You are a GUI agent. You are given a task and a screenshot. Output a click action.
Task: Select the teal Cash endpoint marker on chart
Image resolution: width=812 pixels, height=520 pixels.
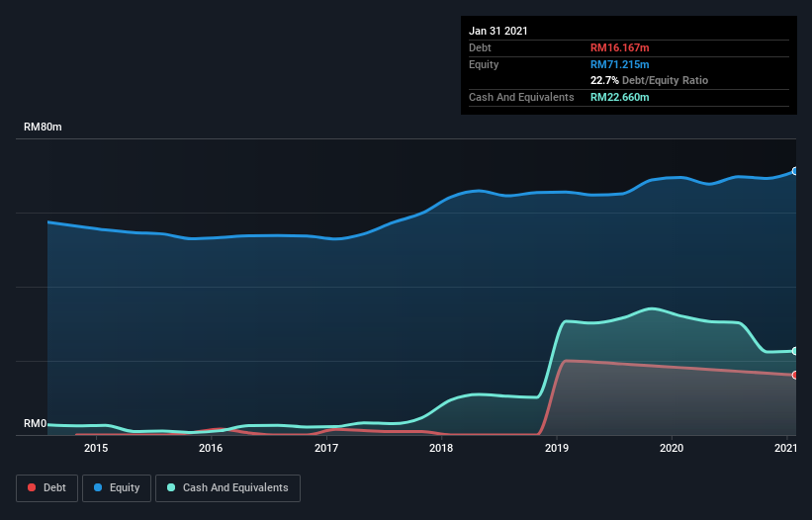pyautogui.click(x=795, y=351)
